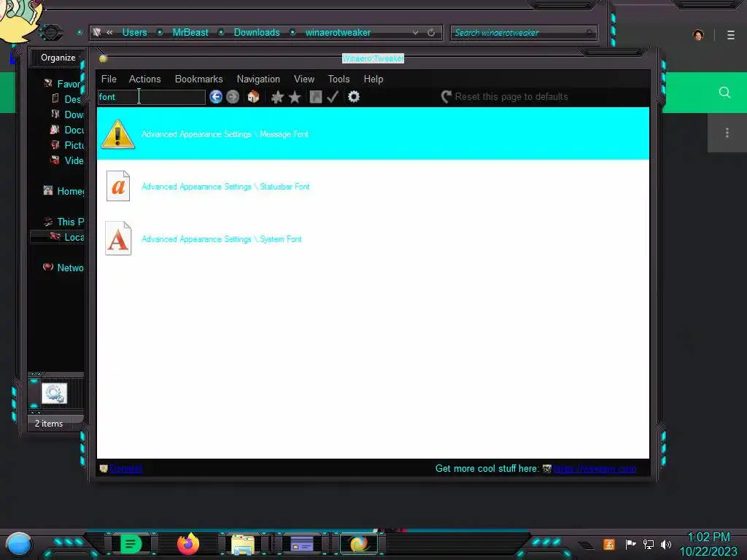Screen dimensions: 747x560
Task: Click the network tray icon
Action: pyautogui.click(x=649, y=544)
